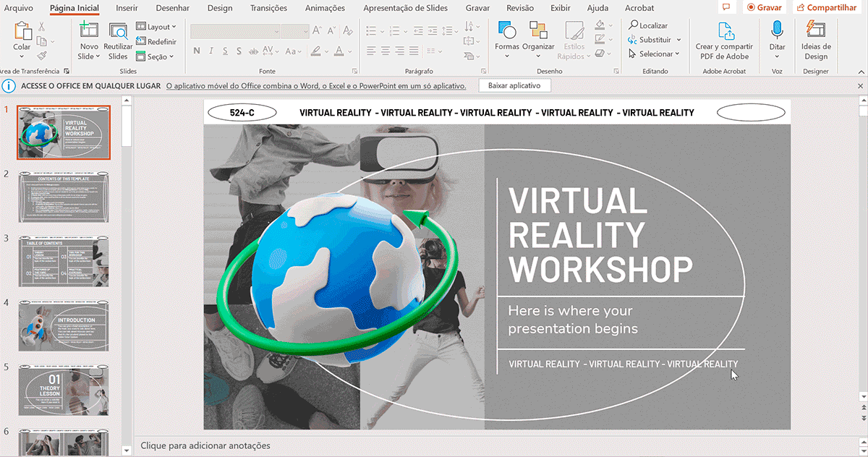Toggle italic I formatting

click(x=213, y=51)
